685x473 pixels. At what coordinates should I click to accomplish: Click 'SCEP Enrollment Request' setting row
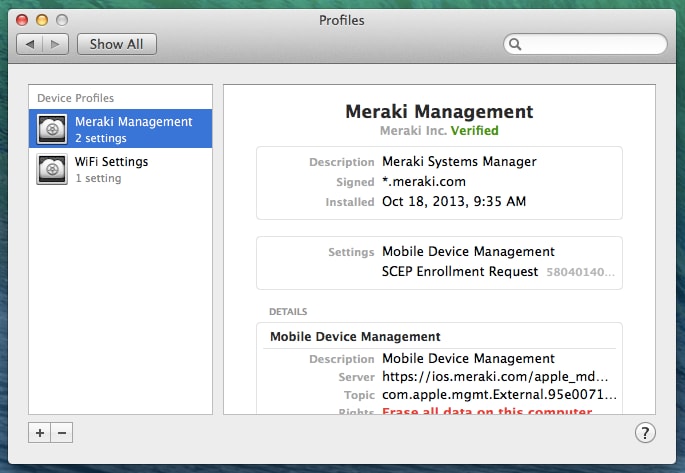pos(460,272)
